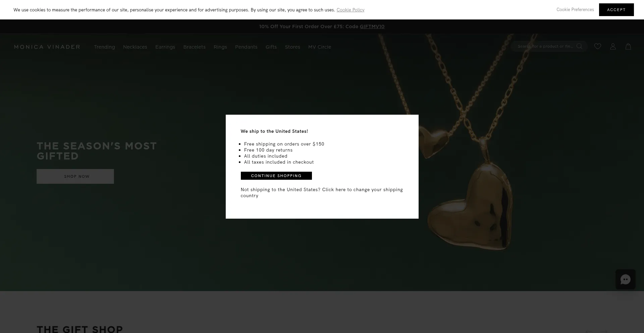This screenshot has width=644, height=333.
Task: Click the Monica Vinader logo
Action: click(x=47, y=47)
